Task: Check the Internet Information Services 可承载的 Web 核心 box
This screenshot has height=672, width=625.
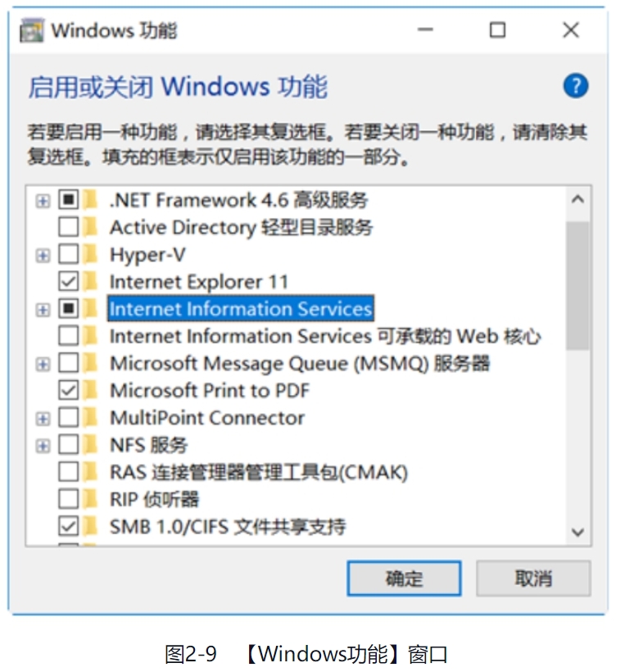Action: pyautogui.click(x=69, y=336)
